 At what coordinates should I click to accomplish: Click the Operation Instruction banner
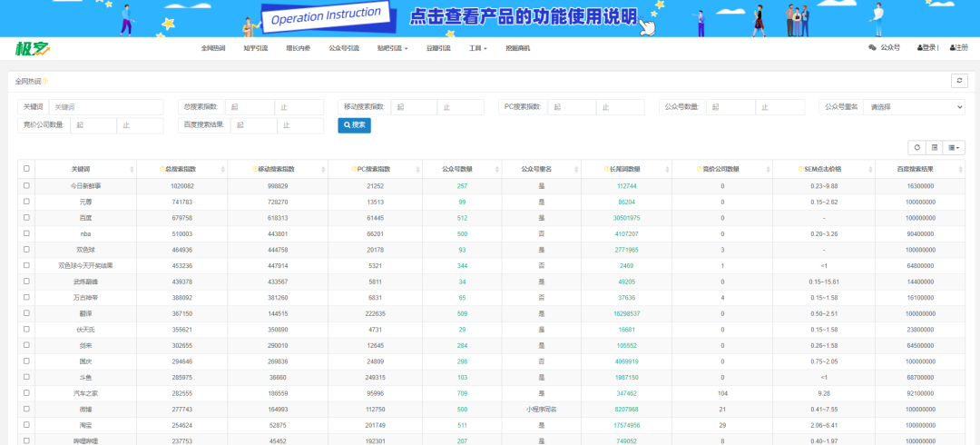pos(490,18)
